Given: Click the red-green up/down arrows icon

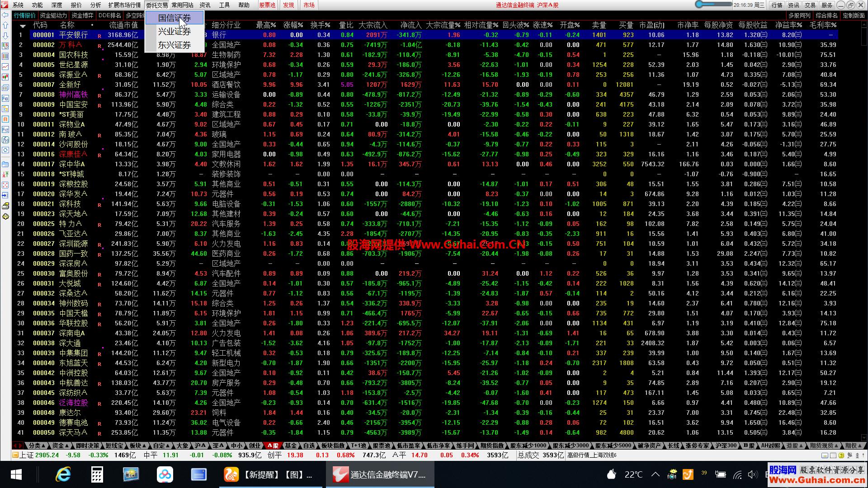Looking at the screenshot, I should pyautogui.click(x=5, y=174).
